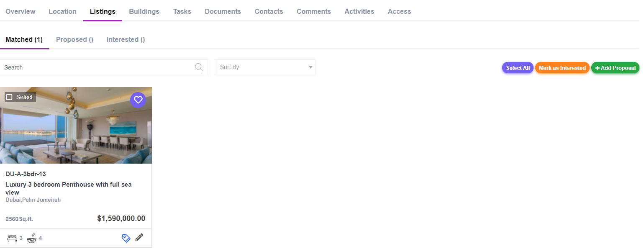Open the Sort By dropdown
644x249 pixels.
point(264,67)
